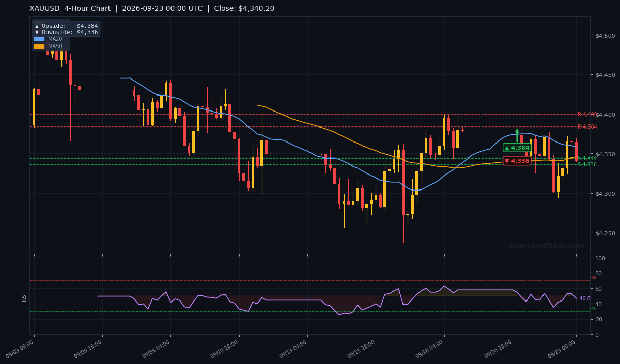620x364 pixels.
Task: Click the red downside target badge 4,336
Action: coord(517,161)
